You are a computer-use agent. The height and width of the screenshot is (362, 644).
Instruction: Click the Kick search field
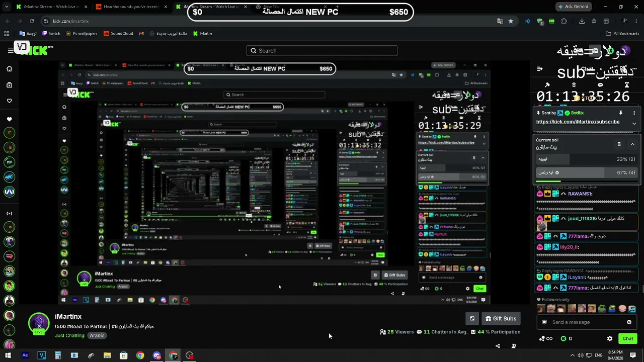pos(322,51)
